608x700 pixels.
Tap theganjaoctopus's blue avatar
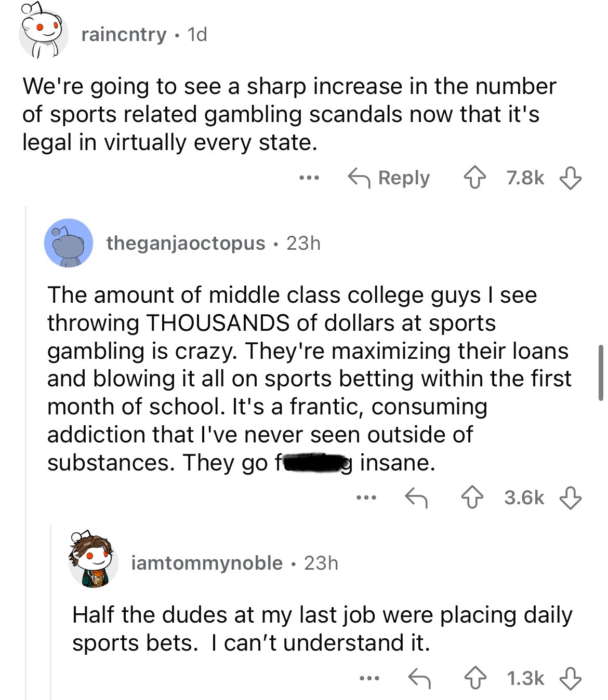[x=69, y=243]
